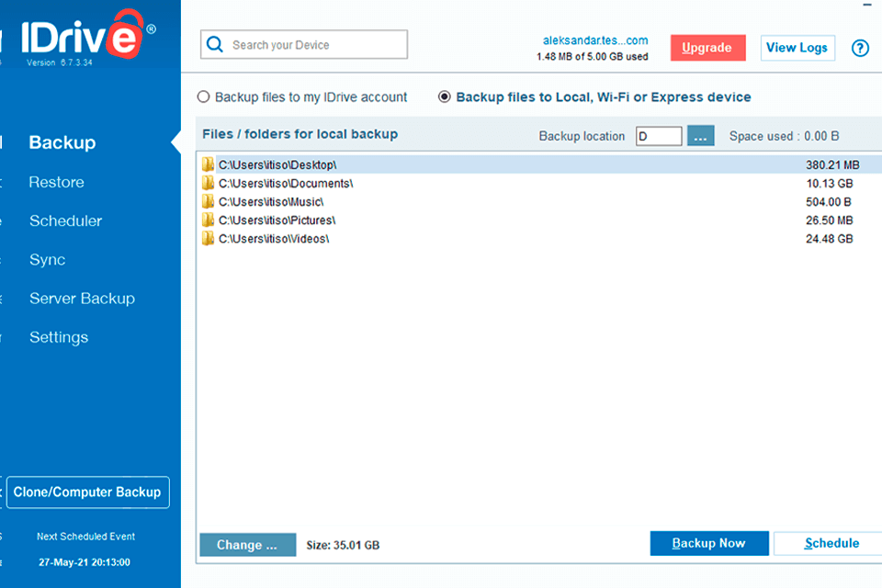The image size is (882, 588).
Task: Click the Change ... button
Action: coord(247,545)
